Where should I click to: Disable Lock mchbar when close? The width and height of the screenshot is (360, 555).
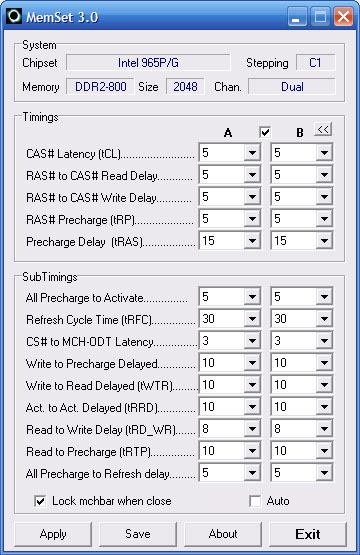point(40,501)
